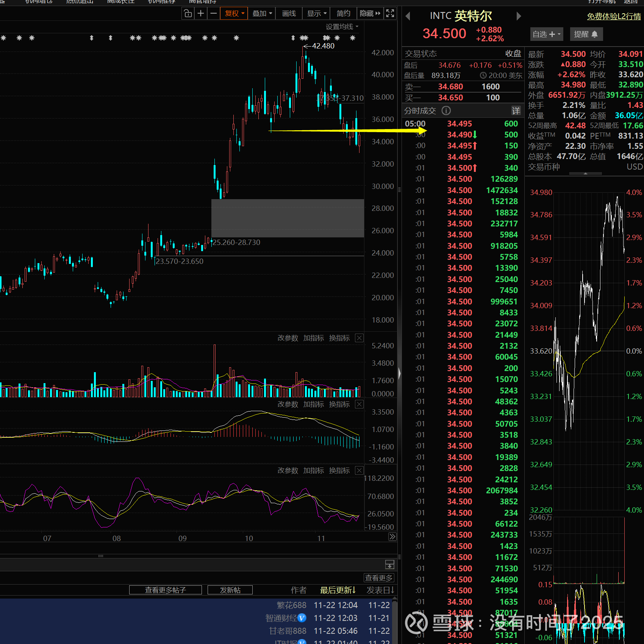The width and height of the screenshot is (644, 644).
Task: Toggle the chart lock icon
Action: pyautogui.click(x=188, y=14)
